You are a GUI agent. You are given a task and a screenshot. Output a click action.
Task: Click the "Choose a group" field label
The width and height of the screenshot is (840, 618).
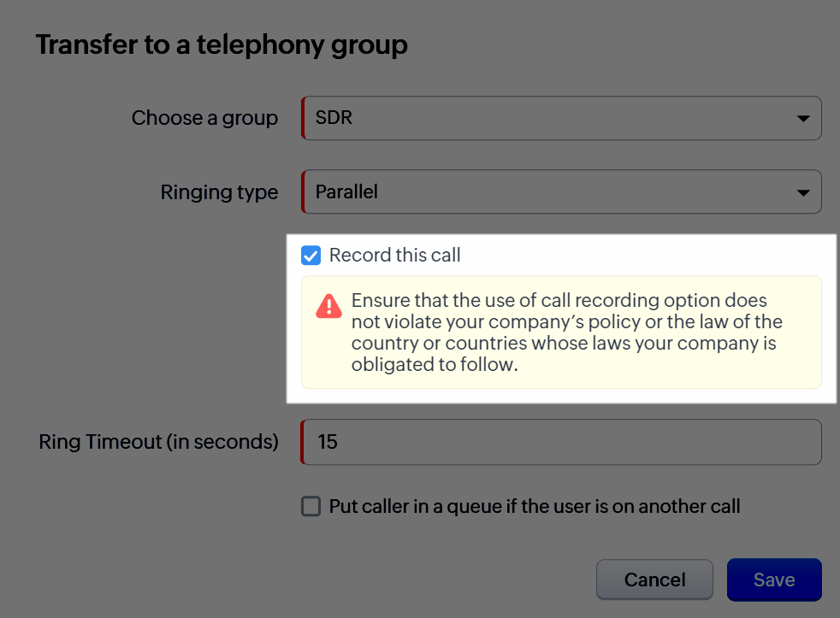click(x=204, y=118)
